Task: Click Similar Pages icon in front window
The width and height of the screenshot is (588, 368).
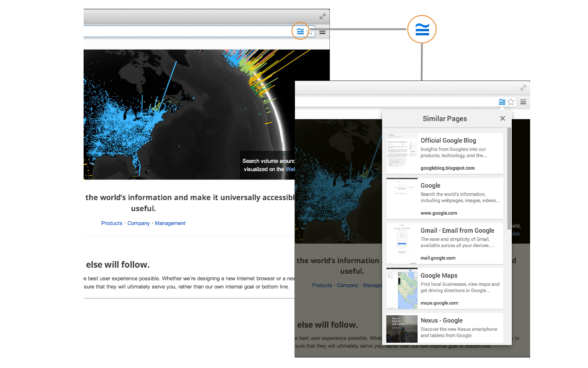Action: pos(502,102)
